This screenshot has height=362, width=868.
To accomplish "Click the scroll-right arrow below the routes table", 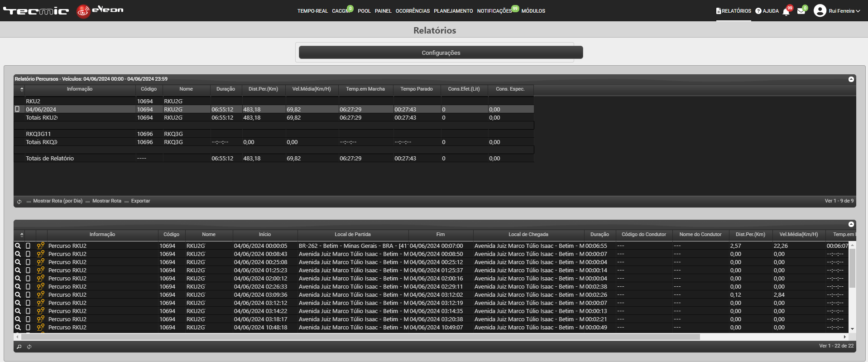I will coord(845,337).
